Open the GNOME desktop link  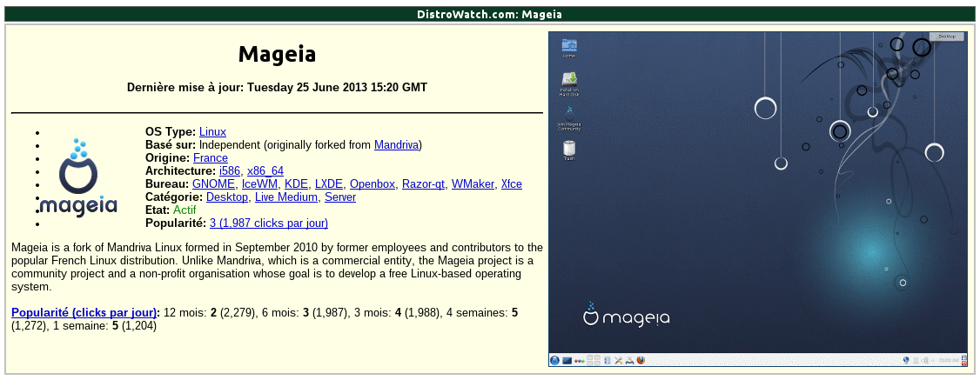click(x=214, y=184)
